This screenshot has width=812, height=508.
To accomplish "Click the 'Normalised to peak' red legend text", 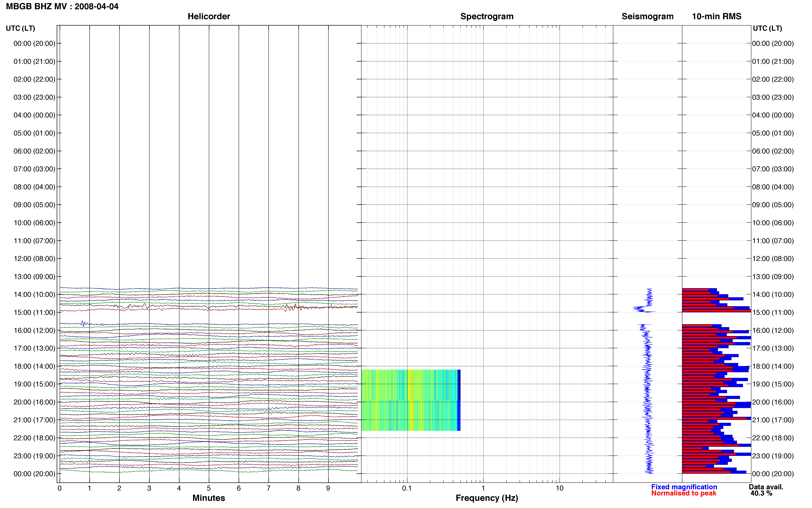I will click(684, 493).
